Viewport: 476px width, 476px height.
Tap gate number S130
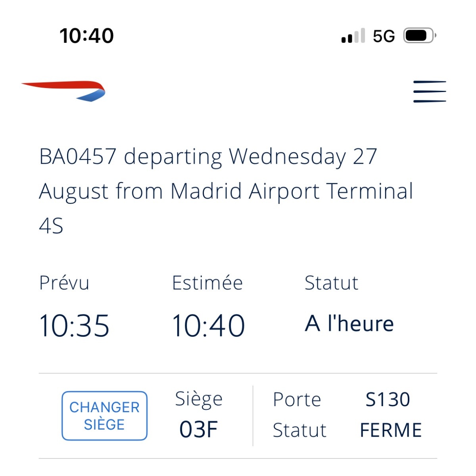click(388, 399)
